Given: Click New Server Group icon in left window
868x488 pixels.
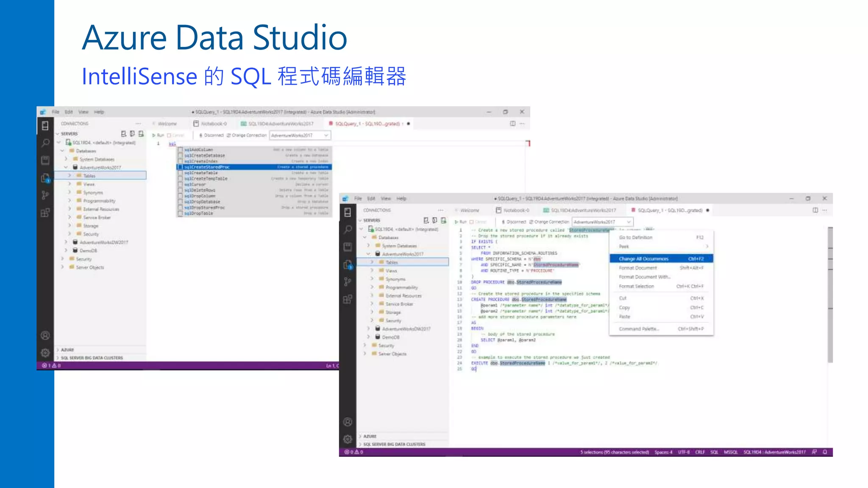Looking at the screenshot, I should click(x=132, y=134).
